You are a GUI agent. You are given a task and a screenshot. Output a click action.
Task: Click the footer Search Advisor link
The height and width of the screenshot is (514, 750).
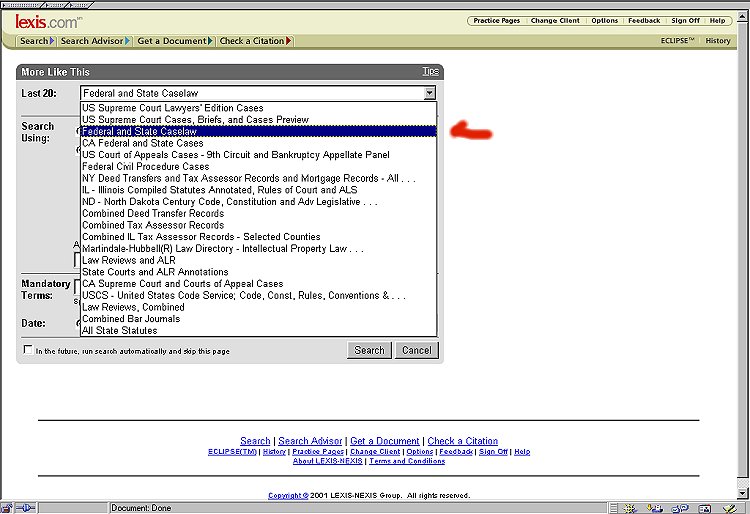coord(310,441)
